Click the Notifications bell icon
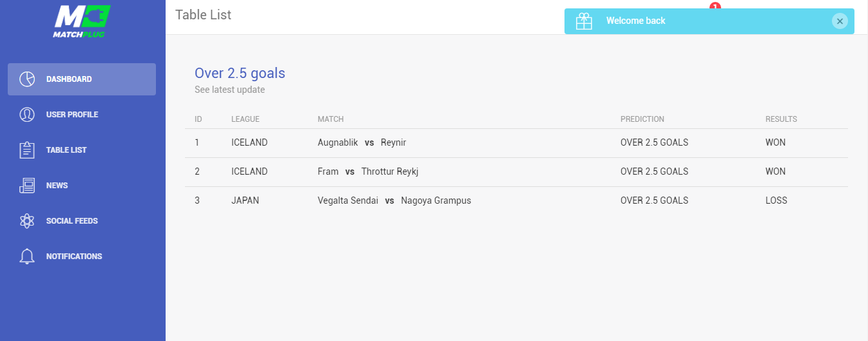Viewport: 868px width, 341px height. (27, 257)
